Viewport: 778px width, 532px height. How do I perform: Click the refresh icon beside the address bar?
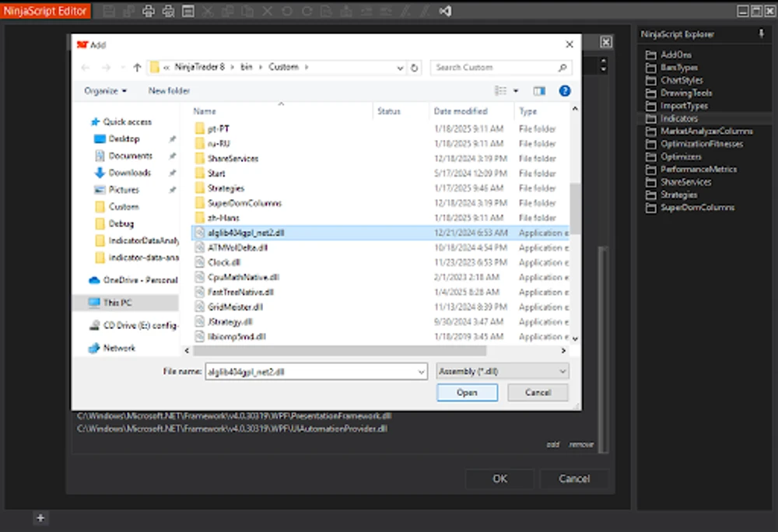tap(415, 68)
